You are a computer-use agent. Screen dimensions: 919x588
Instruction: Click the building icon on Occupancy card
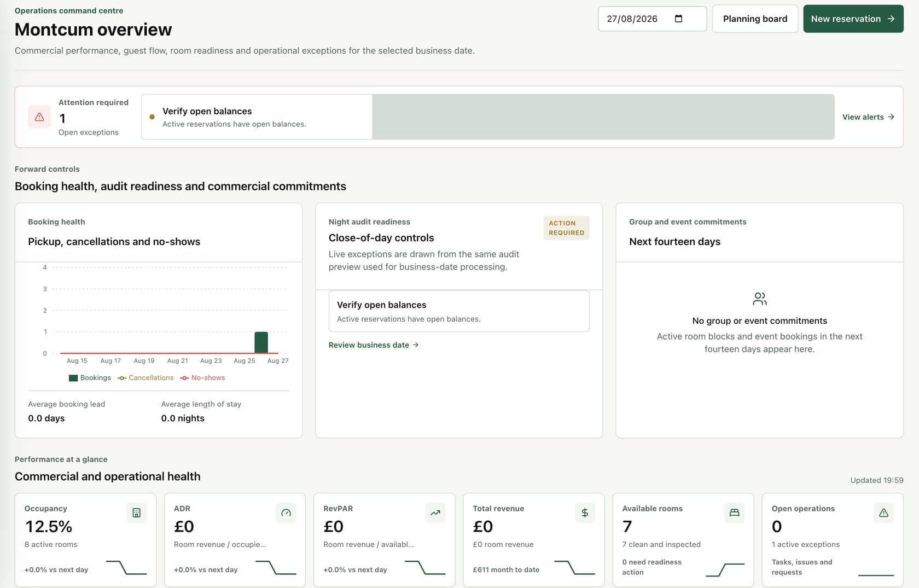(x=136, y=513)
